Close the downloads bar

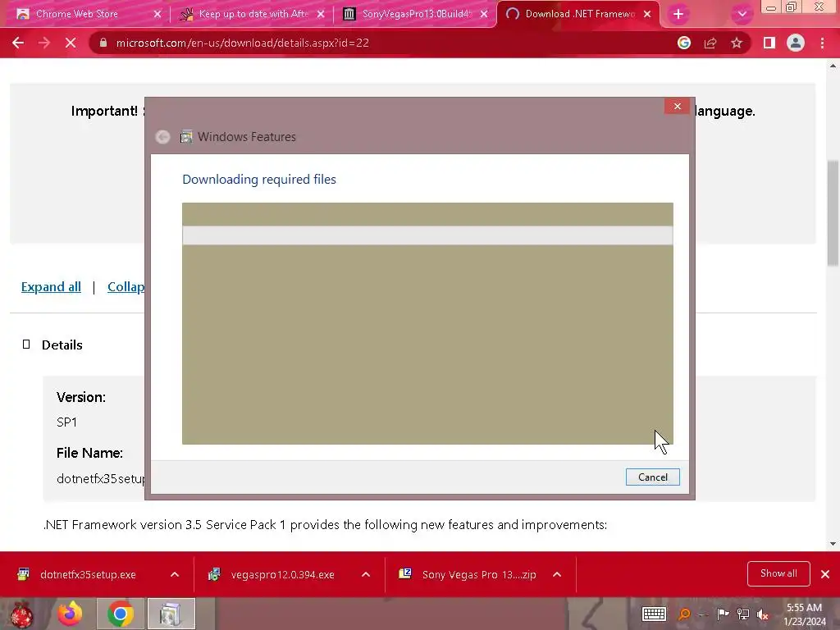point(825,574)
